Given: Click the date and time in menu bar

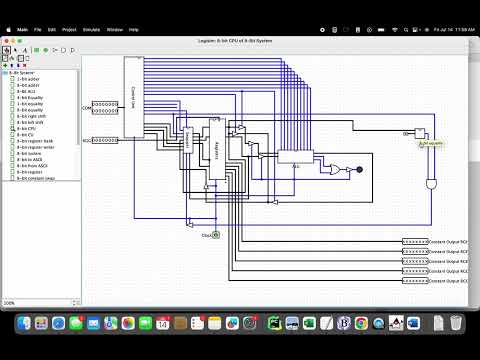Looking at the screenshot, I should pyautogui.click(x=454, y=30).
